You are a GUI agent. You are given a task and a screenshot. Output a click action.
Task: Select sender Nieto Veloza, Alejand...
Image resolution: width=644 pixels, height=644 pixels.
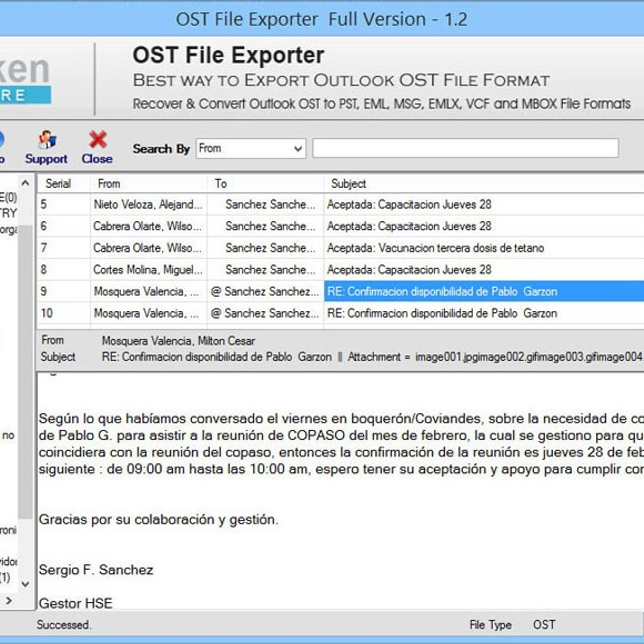point(148,204)
